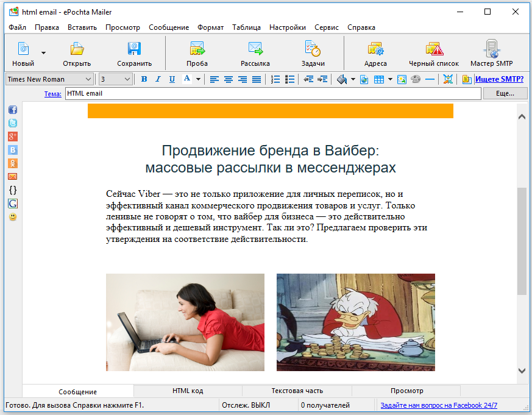532x415 pixels.
Task: Save the message with Сохранить icon
Action: tap(134, 49)
